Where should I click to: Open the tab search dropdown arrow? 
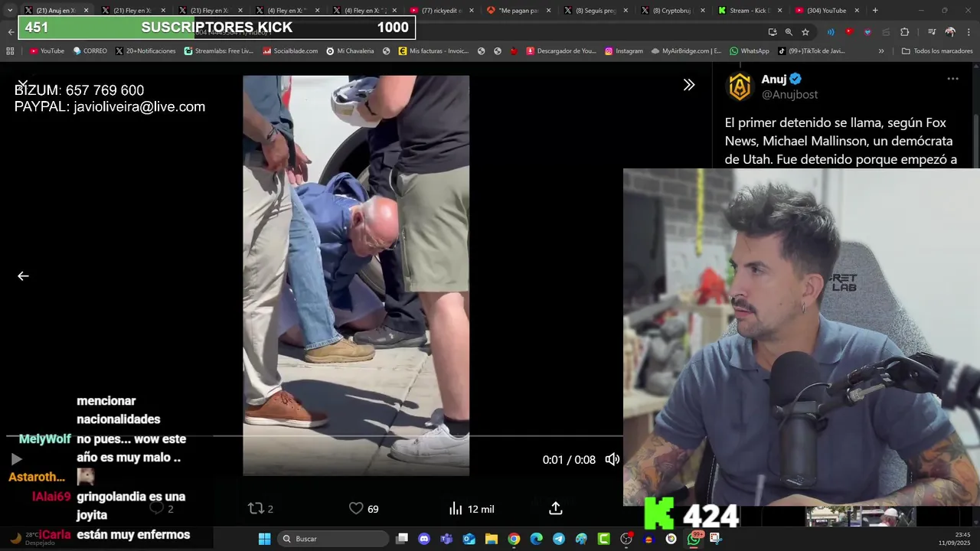10,11
